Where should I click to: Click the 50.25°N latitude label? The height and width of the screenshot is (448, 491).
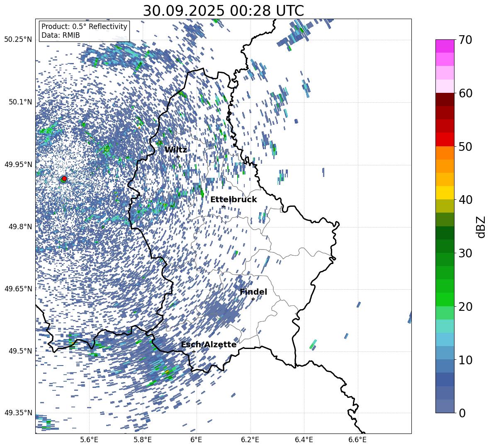[18, 40]
